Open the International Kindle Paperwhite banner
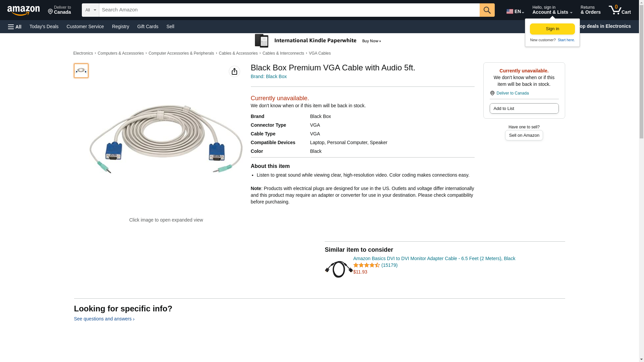This screenshot has width=644, height=362. pyautogui.click(x=318, y=41)
